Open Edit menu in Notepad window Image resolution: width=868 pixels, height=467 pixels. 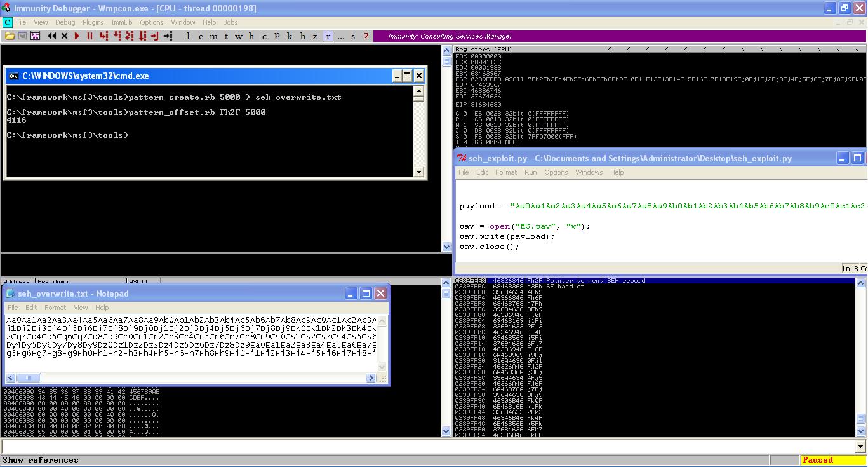pos(31,308)
